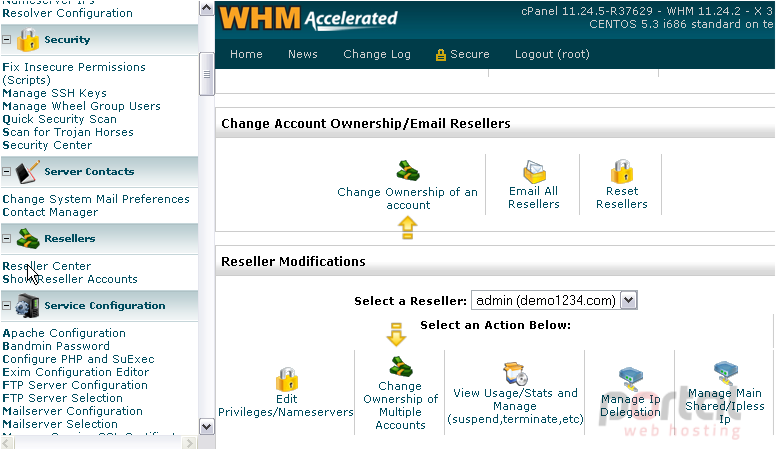Collapse the Security section
Viewport: 776px width, 450px height.
point(6,40)
